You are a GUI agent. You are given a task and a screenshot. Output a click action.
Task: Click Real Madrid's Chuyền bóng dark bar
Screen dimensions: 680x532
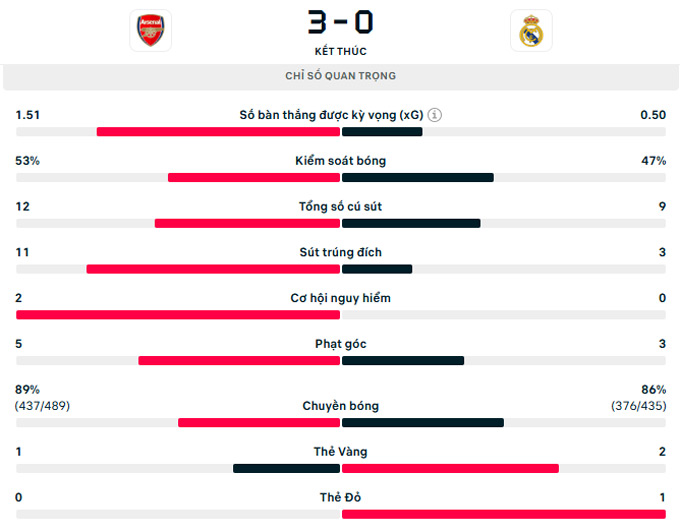point(423,422)
